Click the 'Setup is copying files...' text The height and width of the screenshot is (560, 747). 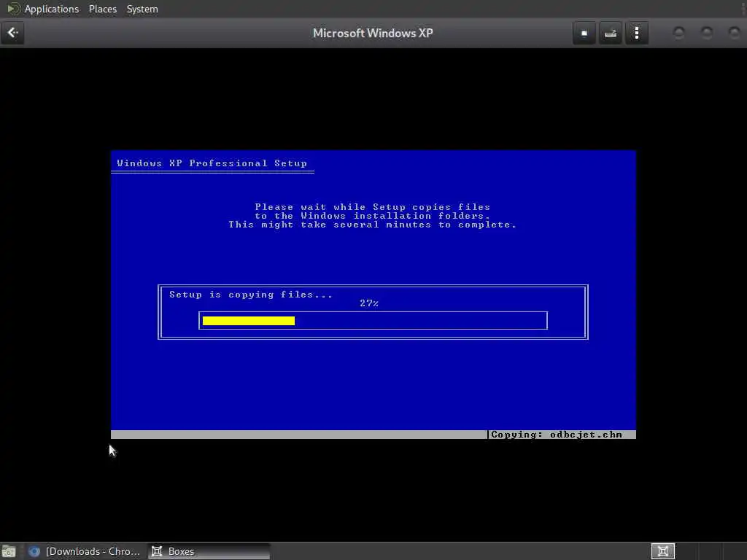(x=251, y=295)
